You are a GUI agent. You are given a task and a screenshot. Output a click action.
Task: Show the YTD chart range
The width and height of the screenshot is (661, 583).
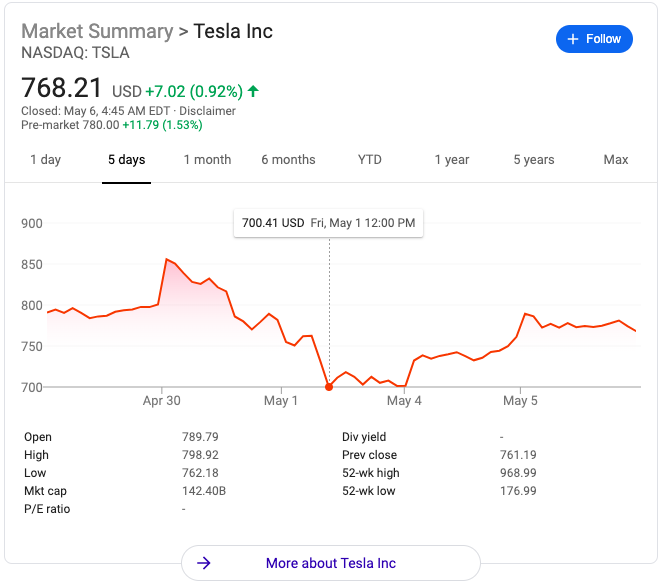click(370, 160)
